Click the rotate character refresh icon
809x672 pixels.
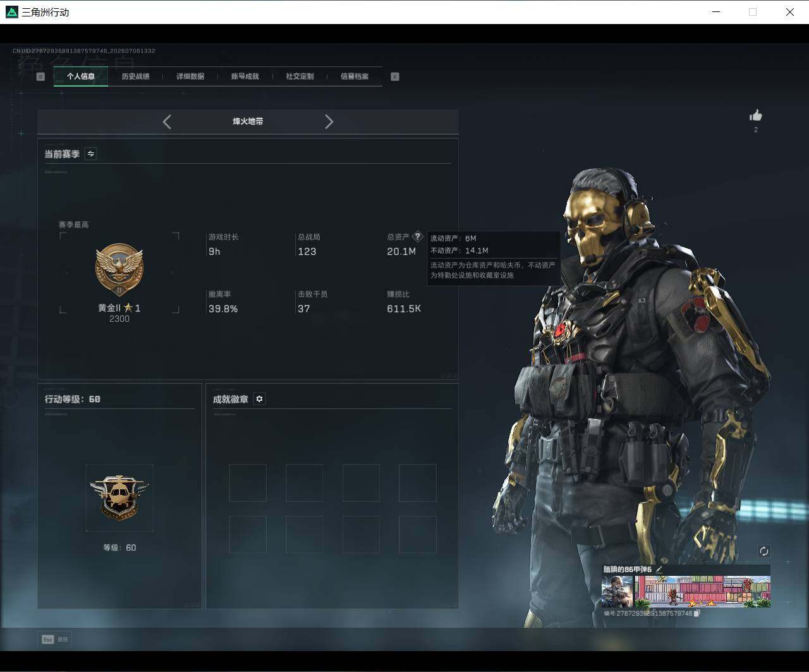(764, 551)
